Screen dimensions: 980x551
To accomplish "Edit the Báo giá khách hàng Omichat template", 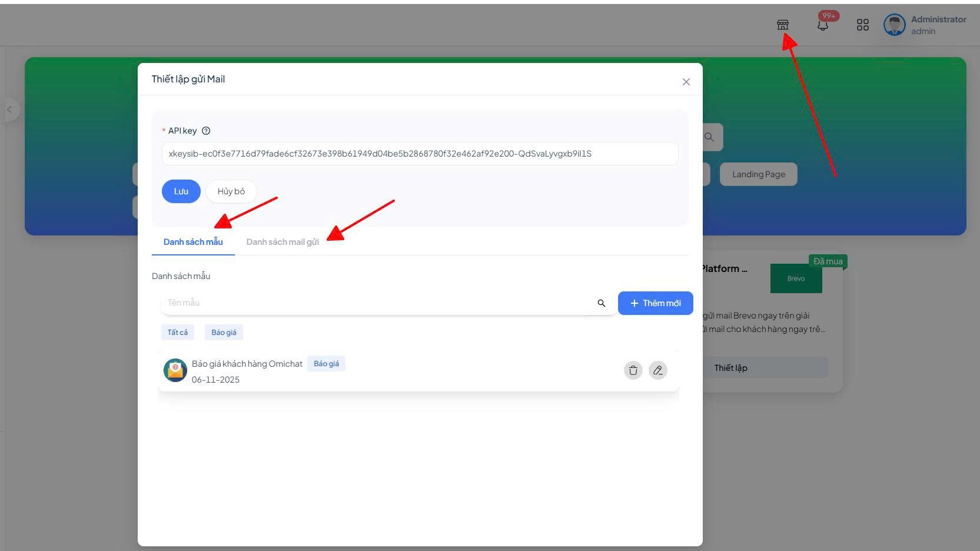I will click(x=657, y=370).
